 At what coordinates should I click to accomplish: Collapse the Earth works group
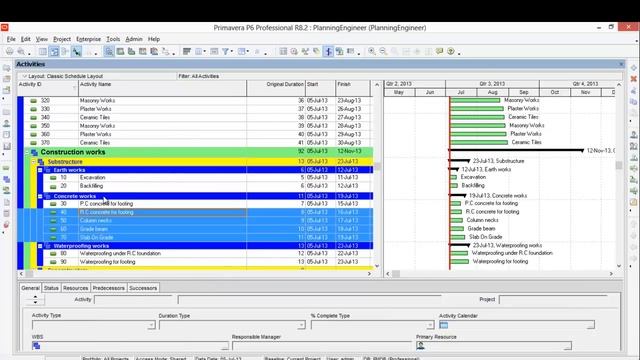pyautogui.click(x=40, y=170)
